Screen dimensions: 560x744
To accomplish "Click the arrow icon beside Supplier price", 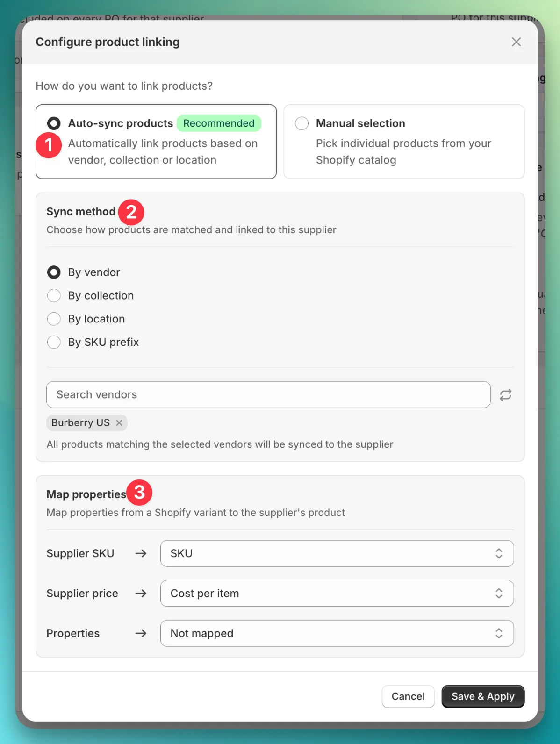I will click(x=140, y=593).
